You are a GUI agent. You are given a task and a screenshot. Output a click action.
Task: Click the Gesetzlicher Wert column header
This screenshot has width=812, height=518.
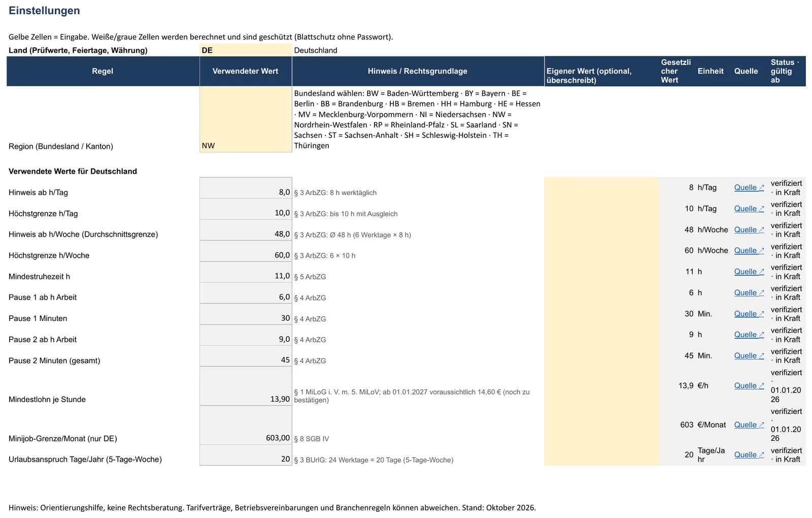coord(677,71)
